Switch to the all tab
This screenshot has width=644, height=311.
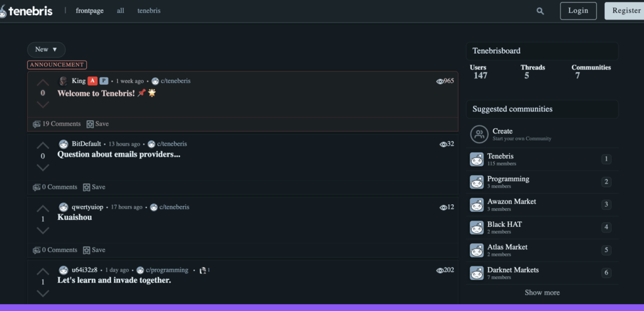coord(120,11)
